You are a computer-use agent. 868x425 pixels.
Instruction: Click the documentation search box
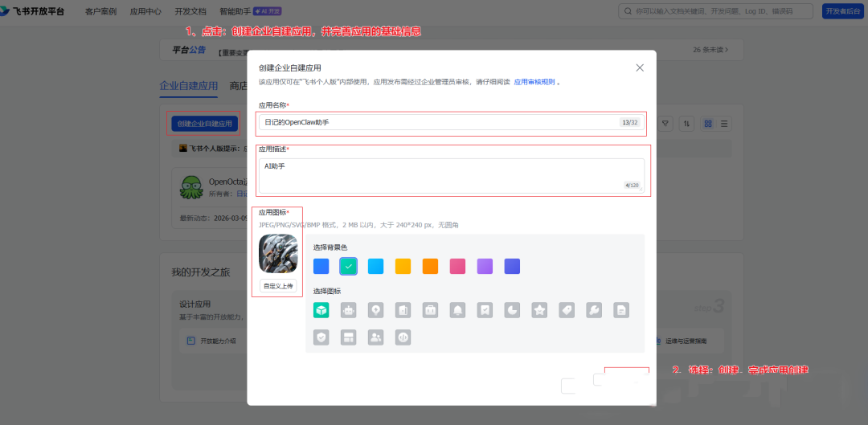point(716,11)
